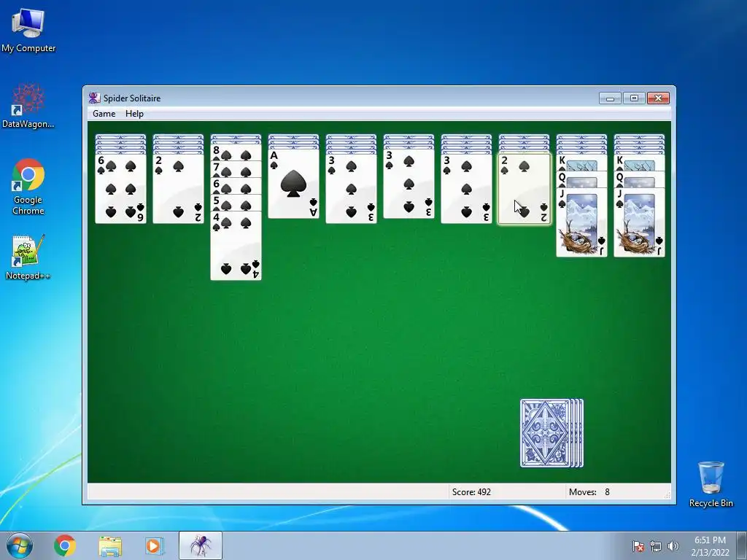Pick the 8 of spades in third column
Viewport: 747px width, 560px height.
click(236, 153)
